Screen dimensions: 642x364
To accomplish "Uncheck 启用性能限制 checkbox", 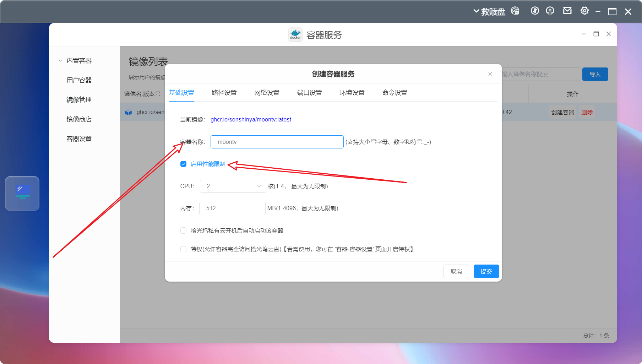I will click(x=183, y=164).
